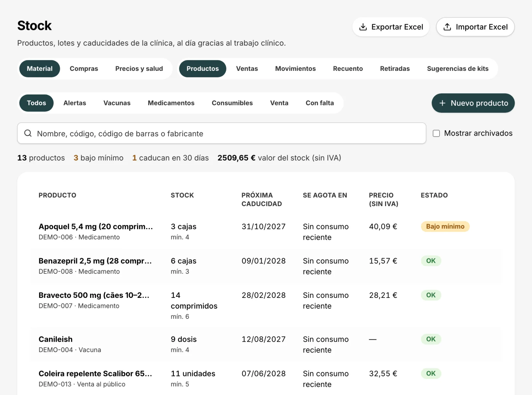Viewport: 532px width, 395px height.
Task: Open the Precios y salud tab
Action: point(139,68)
